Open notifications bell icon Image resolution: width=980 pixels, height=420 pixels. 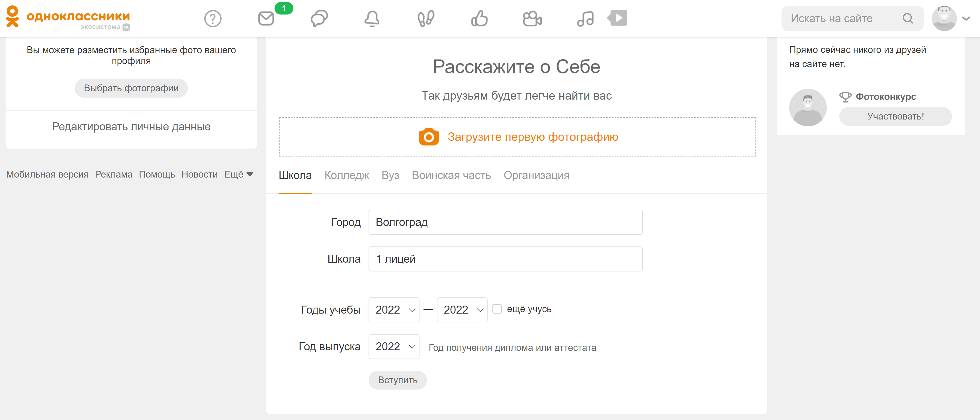(x=372, y=18)
